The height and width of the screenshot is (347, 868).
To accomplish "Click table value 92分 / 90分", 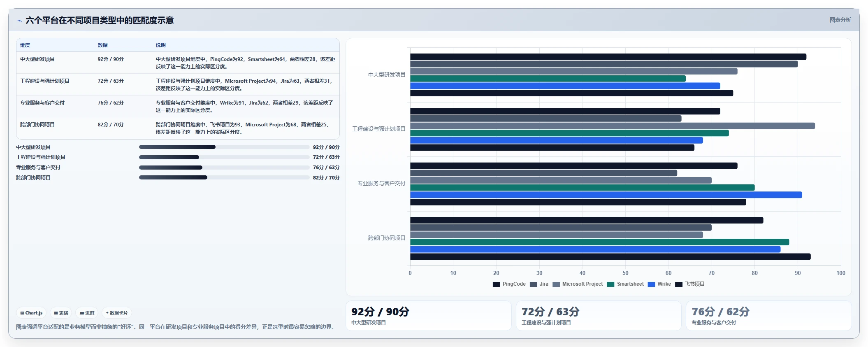I will [111, 59].
